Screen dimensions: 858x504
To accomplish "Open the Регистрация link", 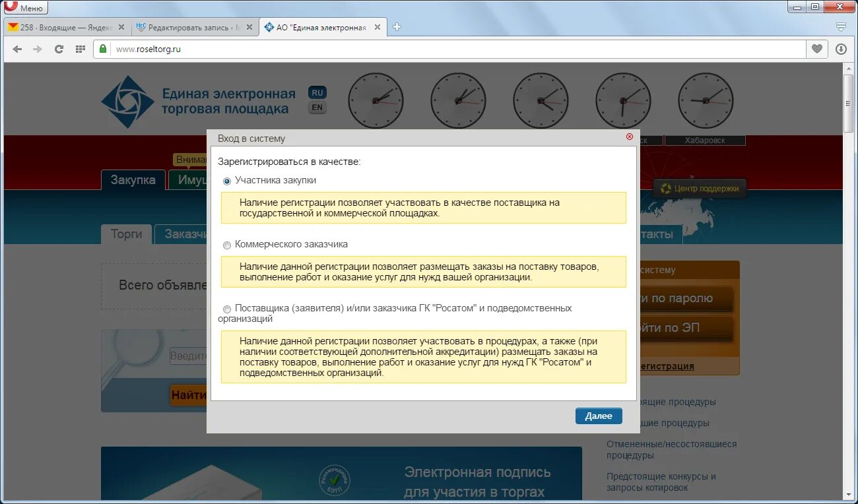I will [667, 366].
